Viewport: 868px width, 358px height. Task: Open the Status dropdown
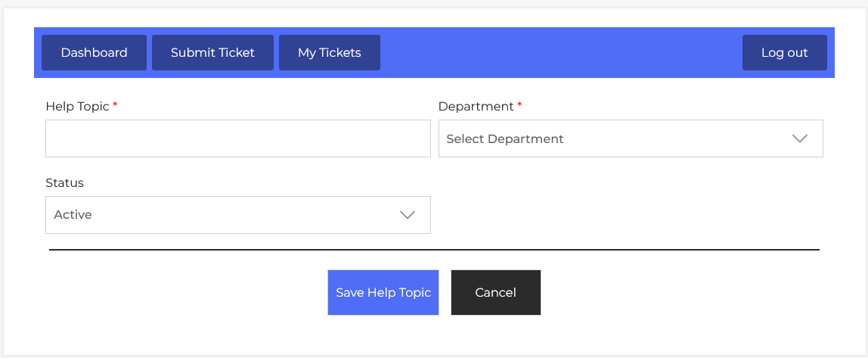coord(237,215)
